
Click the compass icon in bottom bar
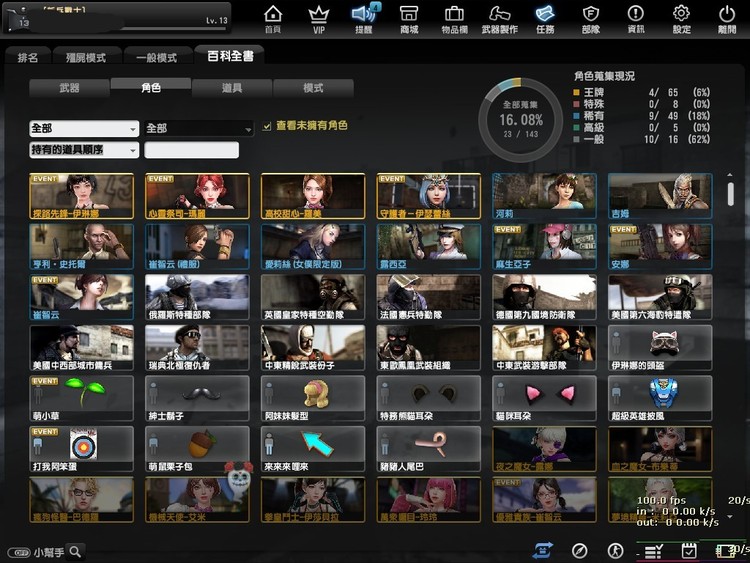pos(579,551)
